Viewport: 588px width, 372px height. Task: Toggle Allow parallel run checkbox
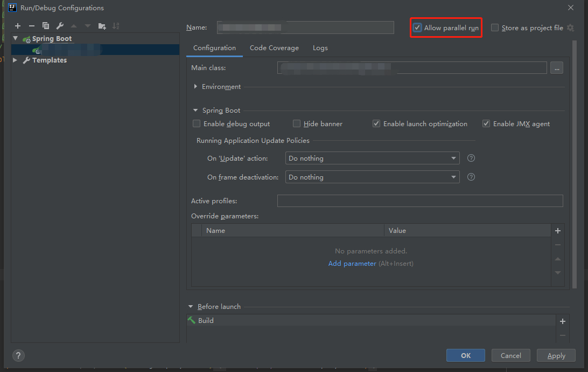(x=417, y=28)
